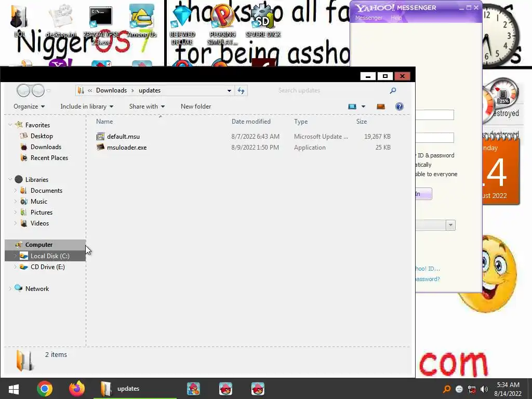Click the network tray icon
The image size is (532, 399).
click(x=472, y=389)
